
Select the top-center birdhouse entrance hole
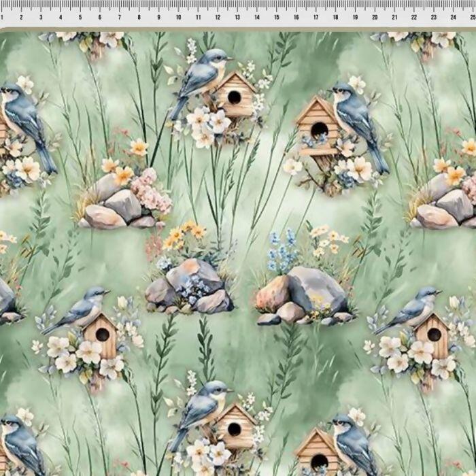click(x=234, y=97)
